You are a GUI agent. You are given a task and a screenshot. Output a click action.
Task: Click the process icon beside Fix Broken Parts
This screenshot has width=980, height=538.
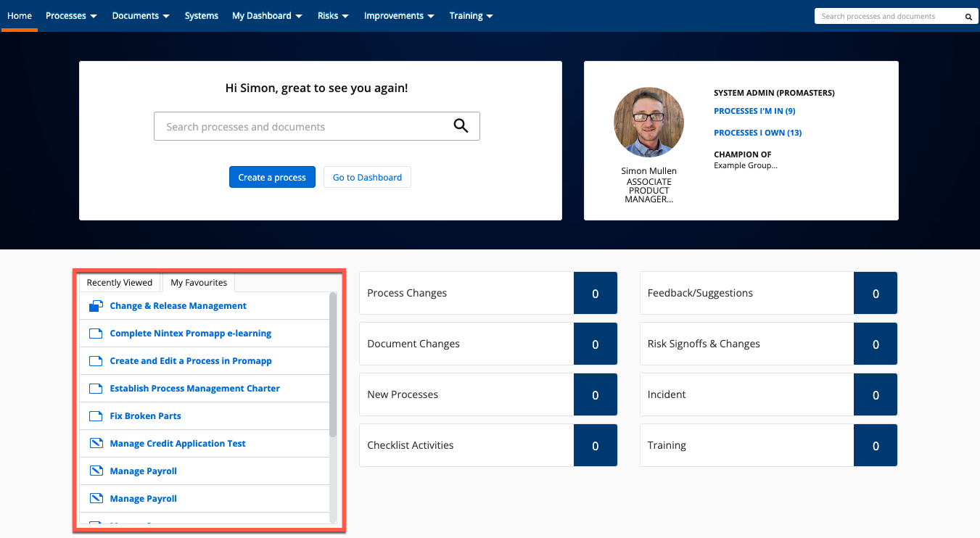point(96,416)
